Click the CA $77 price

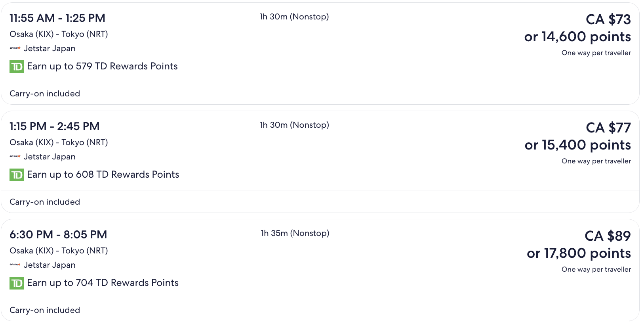[x=608, y=128]
